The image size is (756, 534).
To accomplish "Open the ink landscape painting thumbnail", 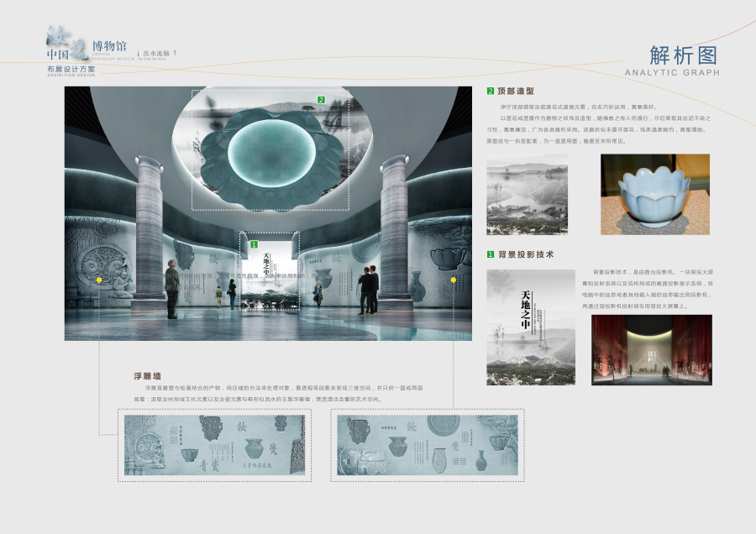I will [x=527, y=194].
